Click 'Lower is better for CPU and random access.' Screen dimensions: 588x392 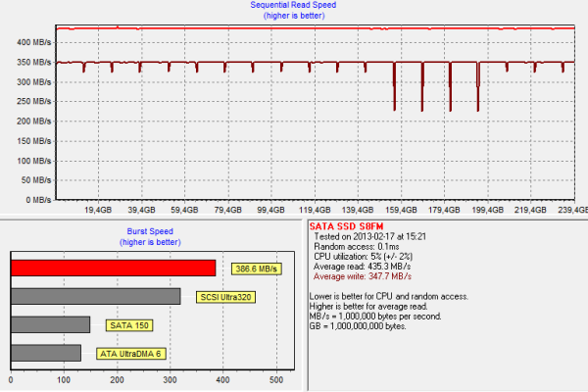pyautogui.click(x=389, y=296)
